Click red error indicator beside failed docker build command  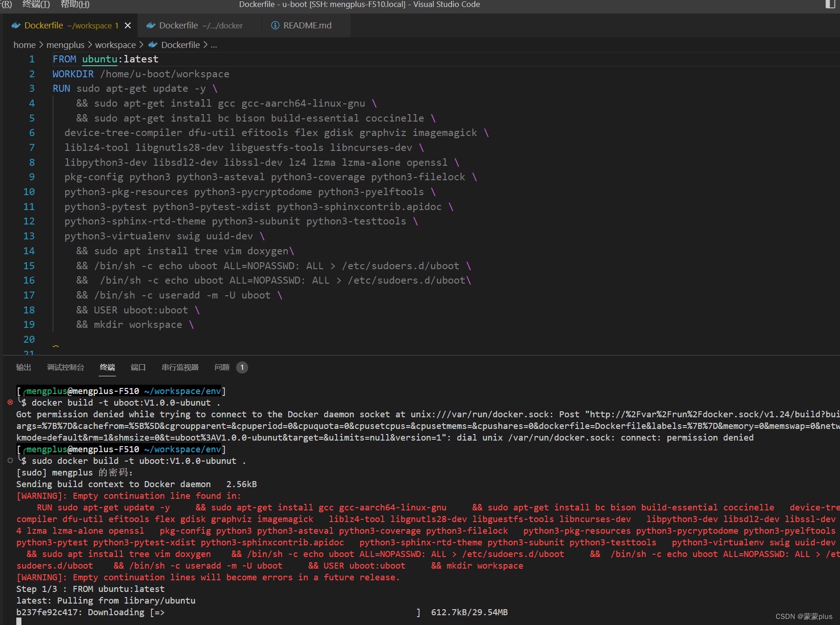coord(10,402)
